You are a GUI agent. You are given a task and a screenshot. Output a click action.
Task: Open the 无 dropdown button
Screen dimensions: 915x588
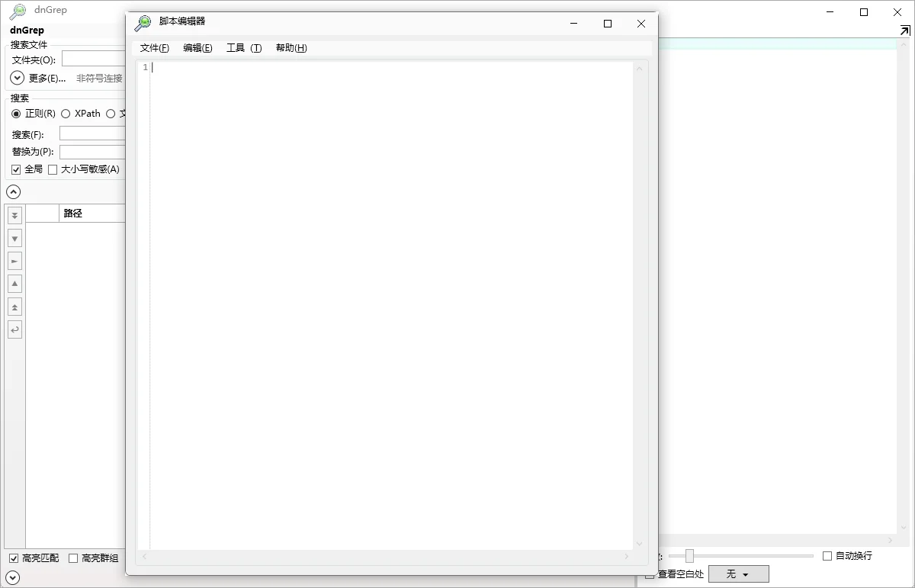coord(738,574)
